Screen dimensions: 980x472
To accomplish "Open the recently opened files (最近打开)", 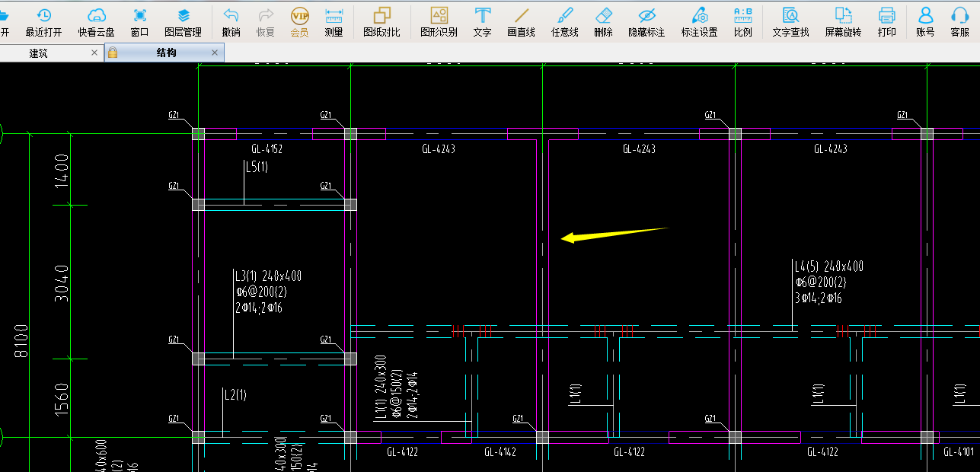I will coord(43,21).
